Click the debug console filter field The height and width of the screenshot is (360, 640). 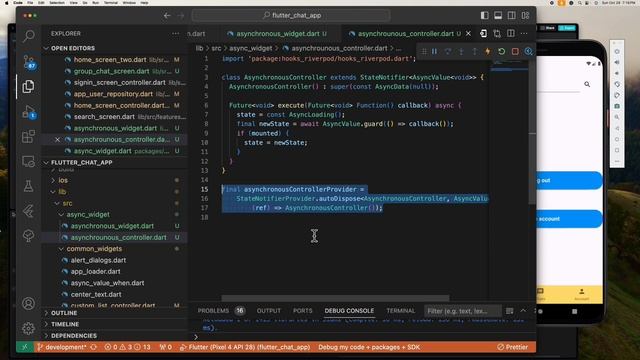tap(462, 311)
